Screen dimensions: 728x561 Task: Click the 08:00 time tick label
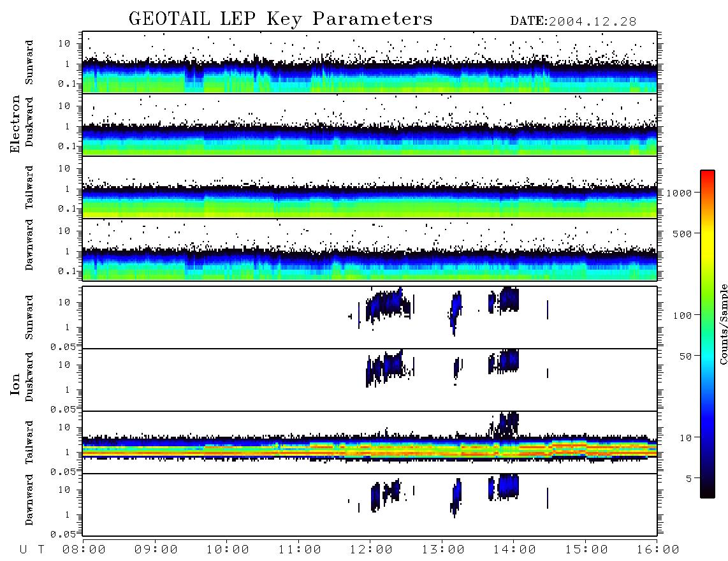(x=84, y=550)
